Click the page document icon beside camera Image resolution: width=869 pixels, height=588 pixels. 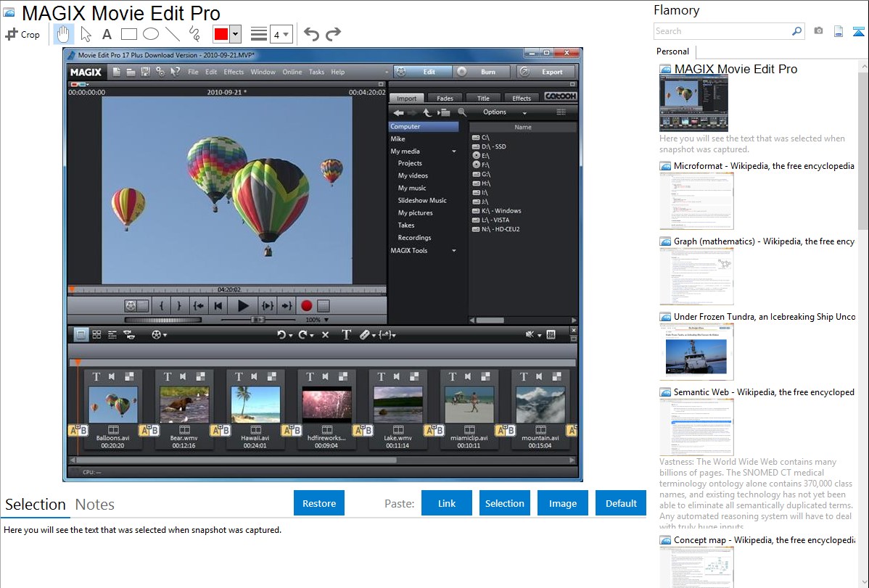pyautogui.click(x=839, y=31)
